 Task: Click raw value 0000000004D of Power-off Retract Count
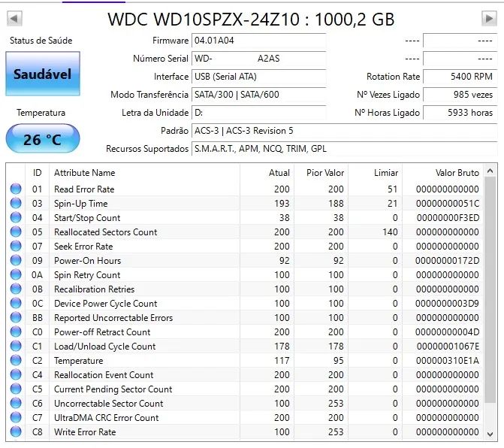[x=447, y=332]
